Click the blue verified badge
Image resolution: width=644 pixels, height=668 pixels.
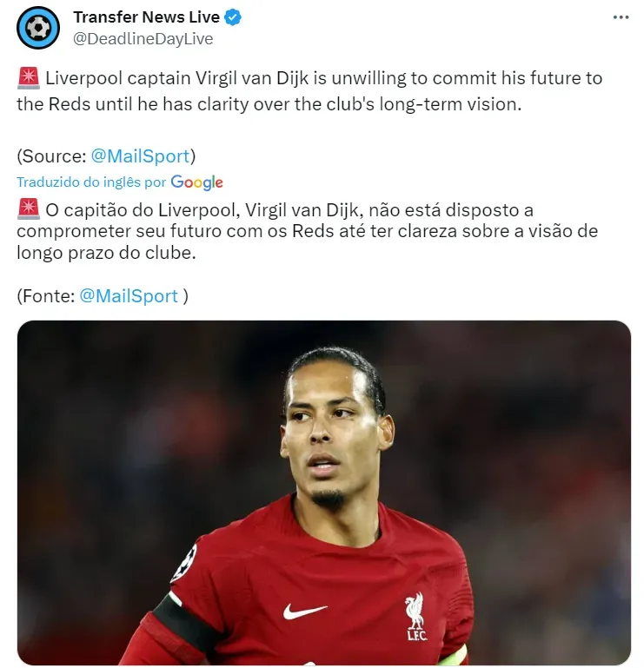tap(233, 17)
